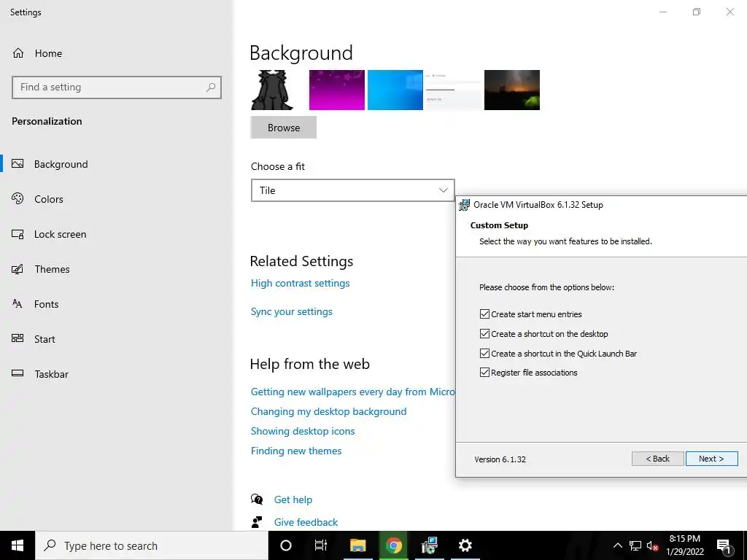Choose the night sky tent background thumbnail

pyautogui.click(x=511, y=90)
